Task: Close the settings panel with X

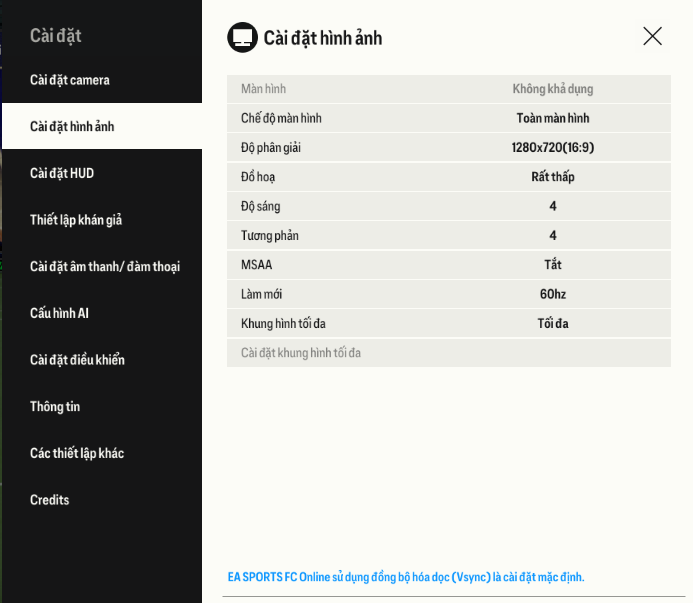Action: tap(652, 37)
